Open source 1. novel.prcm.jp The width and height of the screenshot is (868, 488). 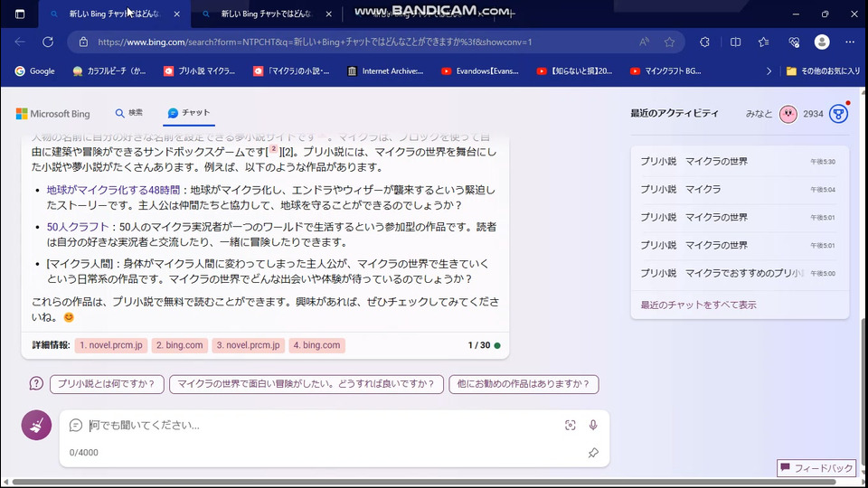coord(111,345)
